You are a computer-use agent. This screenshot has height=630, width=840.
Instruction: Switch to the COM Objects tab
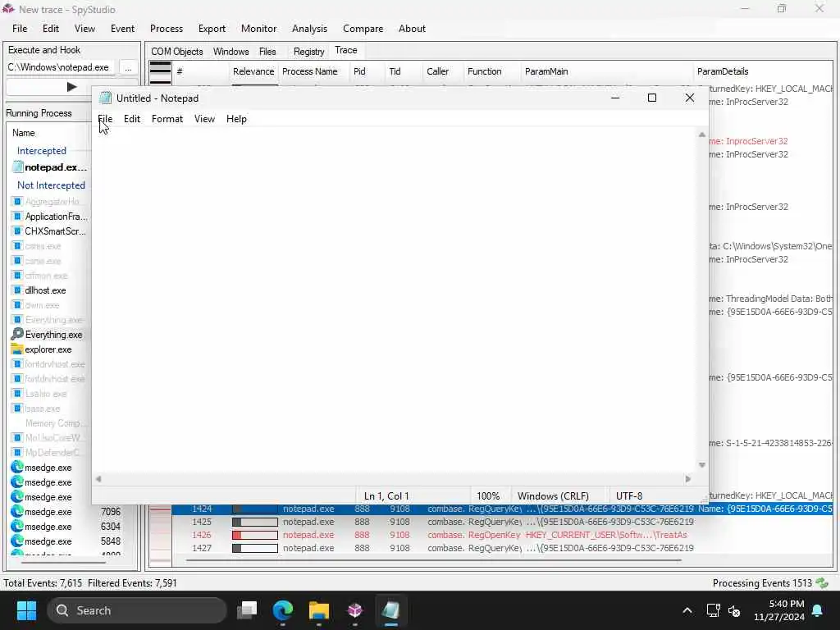click(x=177, y=52)
